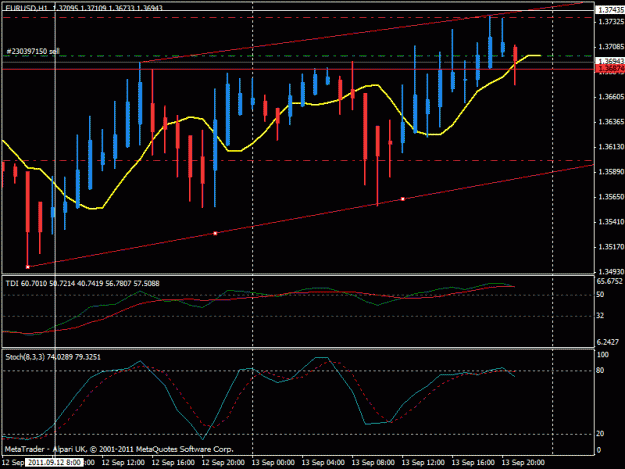
Task: Click the trendline anchor at the lowest candle wick
Action: pyautogui.click(x=28, y=267)
